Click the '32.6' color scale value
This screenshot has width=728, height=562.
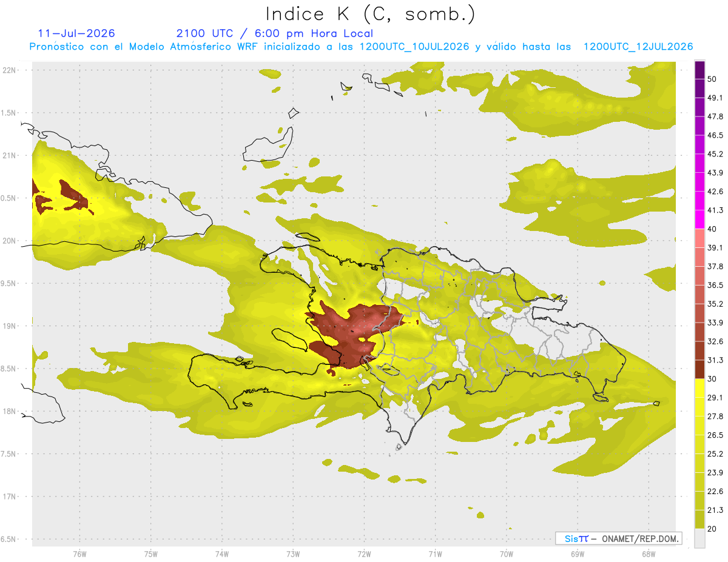(x=715, y=341)
